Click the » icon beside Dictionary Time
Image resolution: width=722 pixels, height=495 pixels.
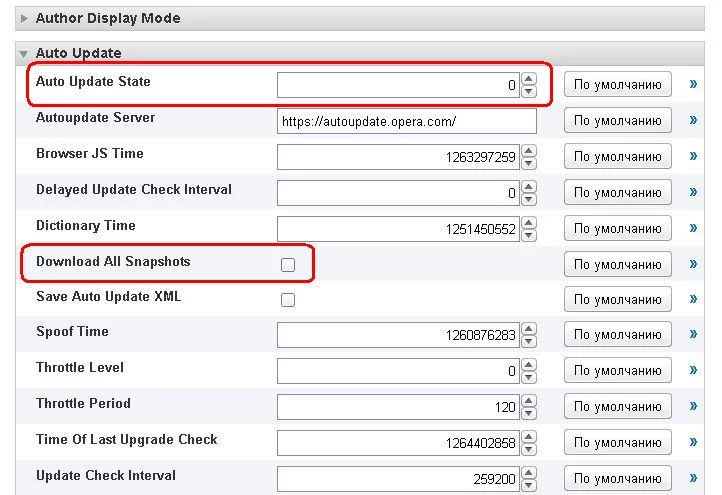[693, 229]
